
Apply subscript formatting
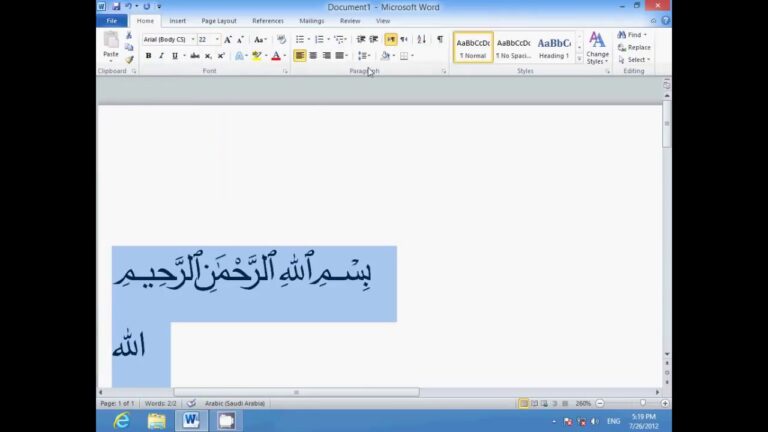coord(208,56)
